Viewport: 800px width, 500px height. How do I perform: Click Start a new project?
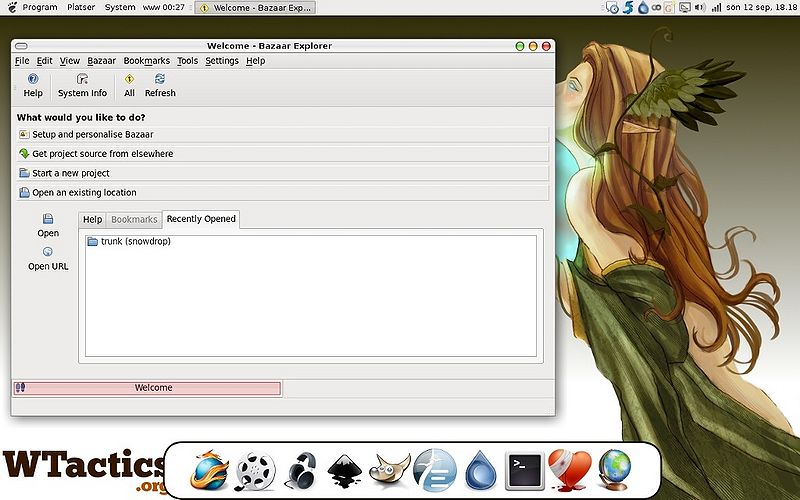pos(283,173)
